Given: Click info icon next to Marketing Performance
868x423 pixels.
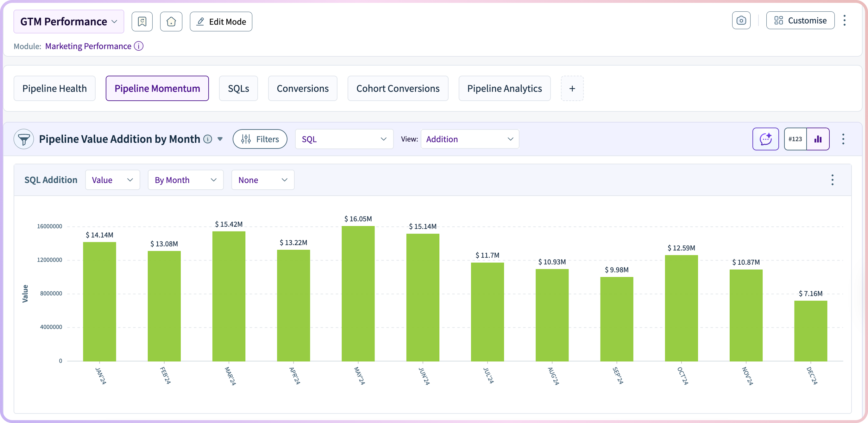Looking at the screenshot, I should 138,46.
